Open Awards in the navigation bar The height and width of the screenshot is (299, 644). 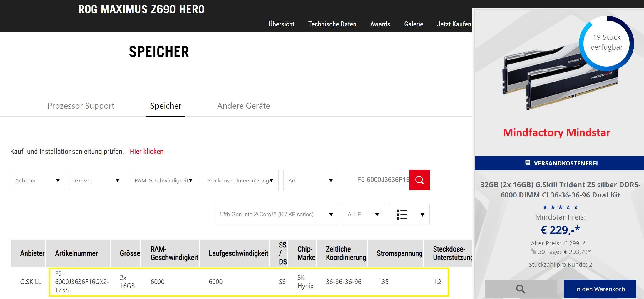click(380, 24)
